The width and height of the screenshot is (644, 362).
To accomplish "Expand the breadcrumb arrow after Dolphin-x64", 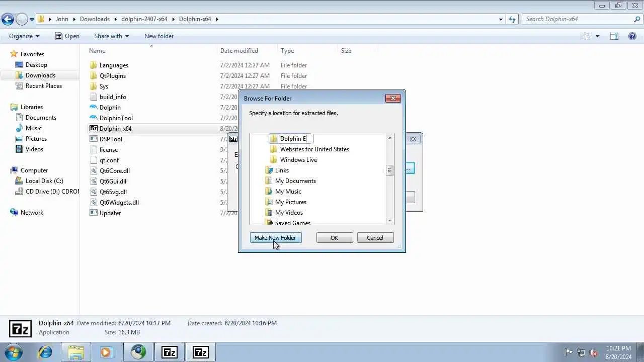I will tap(217, 19).
